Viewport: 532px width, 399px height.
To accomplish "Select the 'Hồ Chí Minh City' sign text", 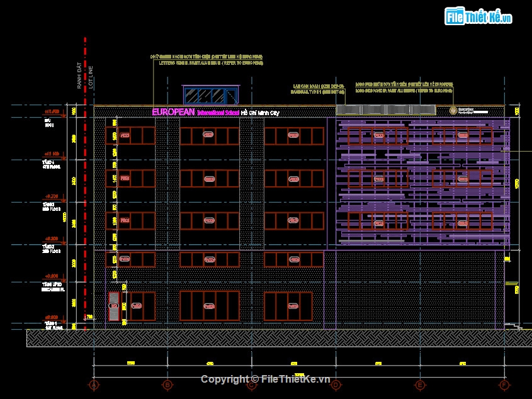I will 260,113.
